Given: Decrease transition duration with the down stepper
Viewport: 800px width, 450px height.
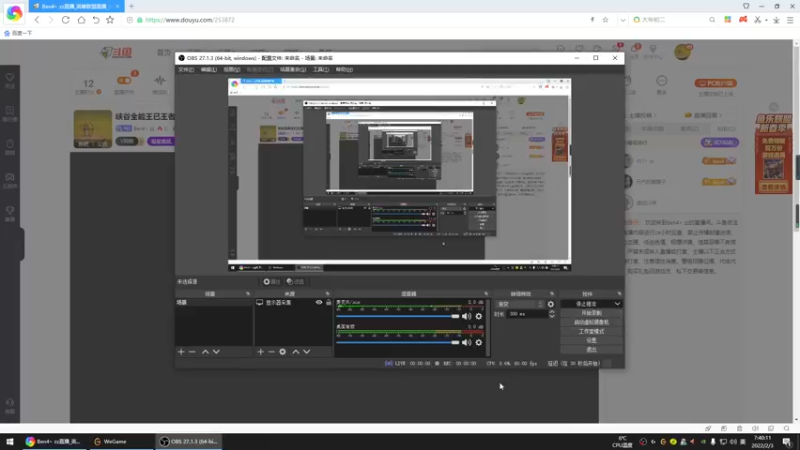Looking at the screenshot, I should pos(552,316).
